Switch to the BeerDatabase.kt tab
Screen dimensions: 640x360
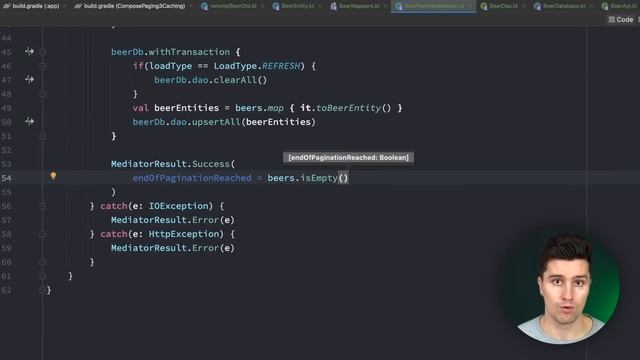(564, 6)
